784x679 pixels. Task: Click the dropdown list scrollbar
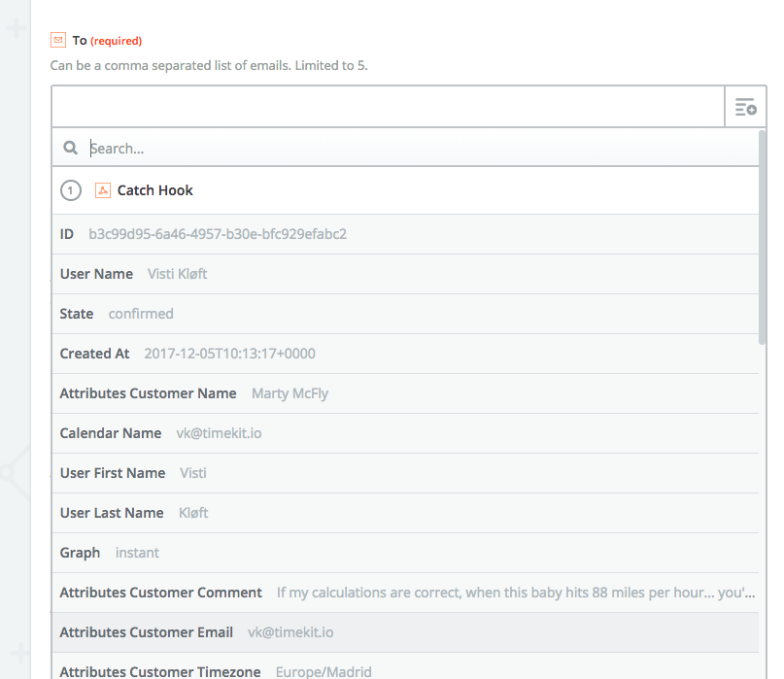pos(762,237)
